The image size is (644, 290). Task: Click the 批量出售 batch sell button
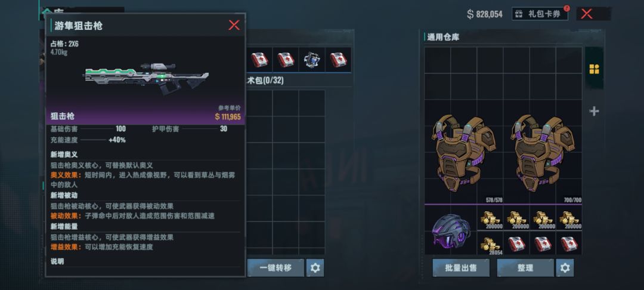(x=461, y=268)
